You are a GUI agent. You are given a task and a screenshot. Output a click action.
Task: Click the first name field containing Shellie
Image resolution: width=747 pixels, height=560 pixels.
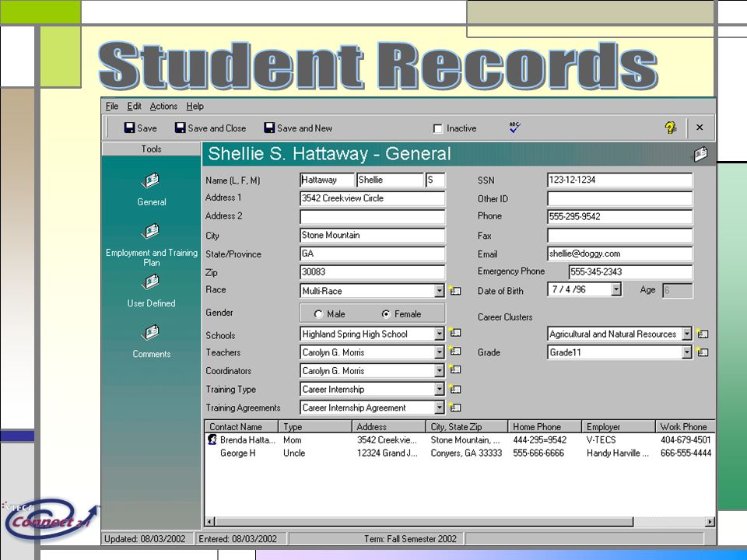pyautogui.click(x=390, y=180)
